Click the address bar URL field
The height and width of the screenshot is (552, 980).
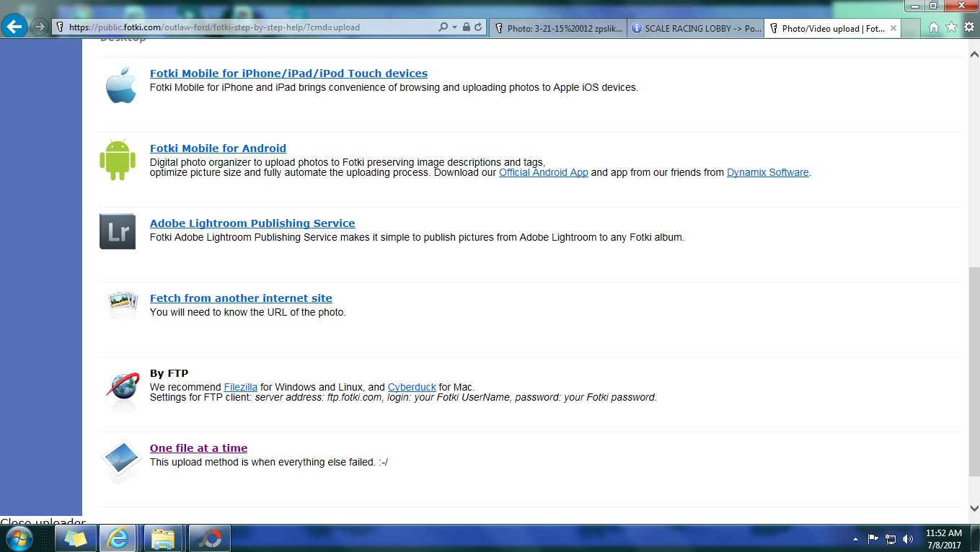pyautogui.click(x=245, y=27)
